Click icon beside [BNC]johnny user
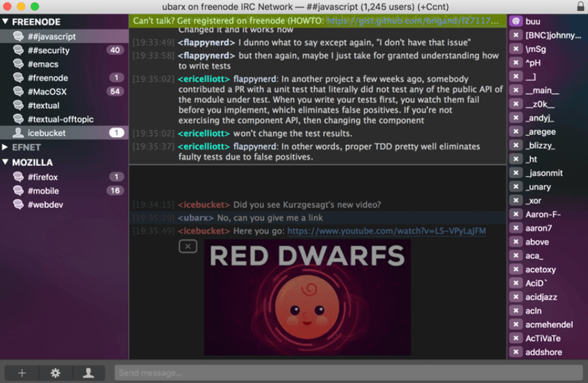 click(516, 36)
